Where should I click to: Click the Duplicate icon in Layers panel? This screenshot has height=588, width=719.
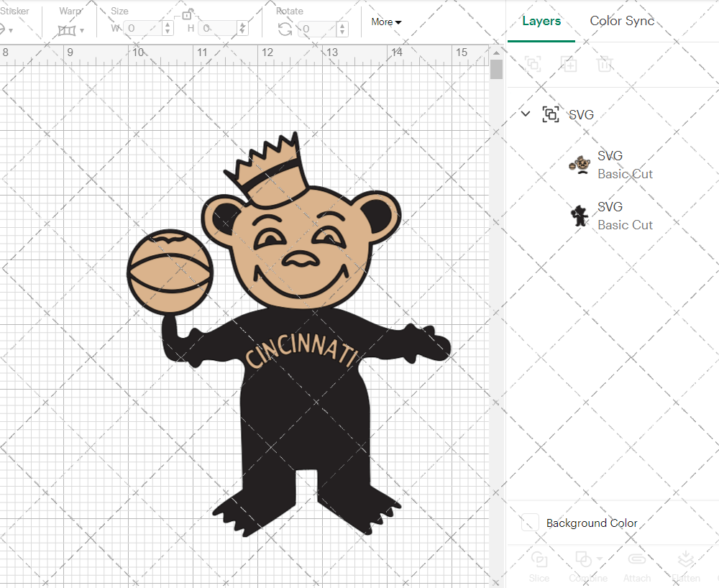[569, 64]
